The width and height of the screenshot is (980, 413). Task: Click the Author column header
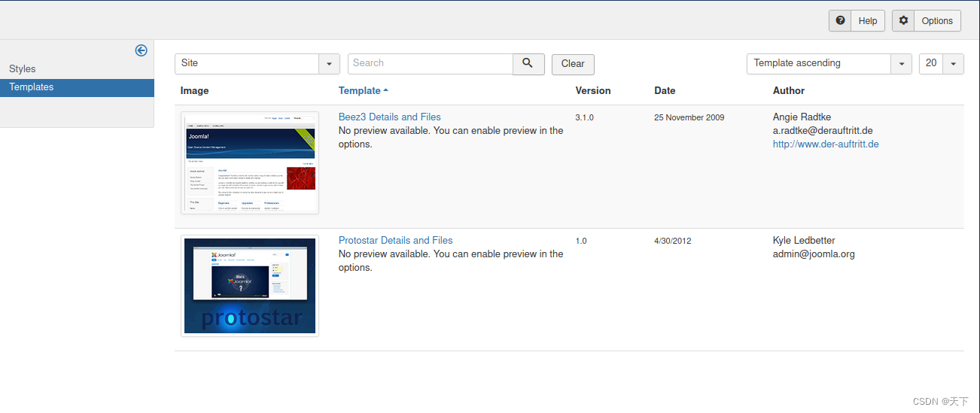click(789, 90)
